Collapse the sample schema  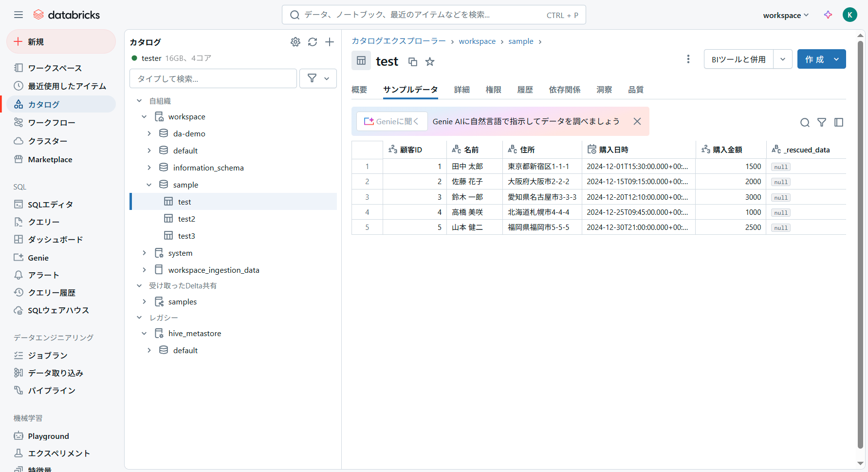tap(149, 185)
